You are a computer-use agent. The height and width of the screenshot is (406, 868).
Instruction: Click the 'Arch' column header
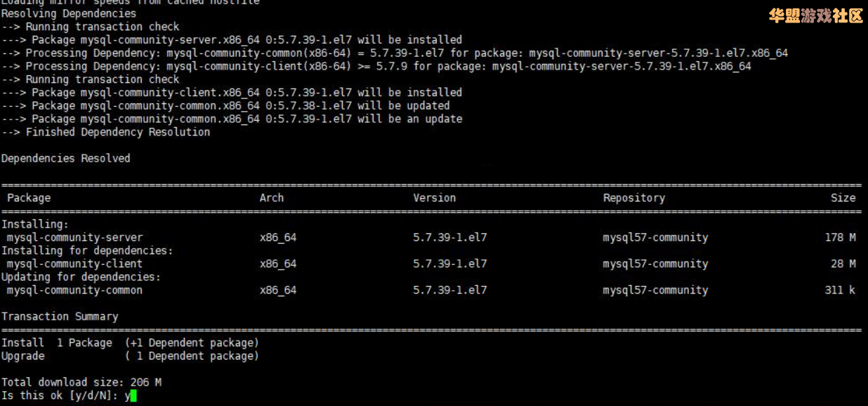(x=272, y=198)
